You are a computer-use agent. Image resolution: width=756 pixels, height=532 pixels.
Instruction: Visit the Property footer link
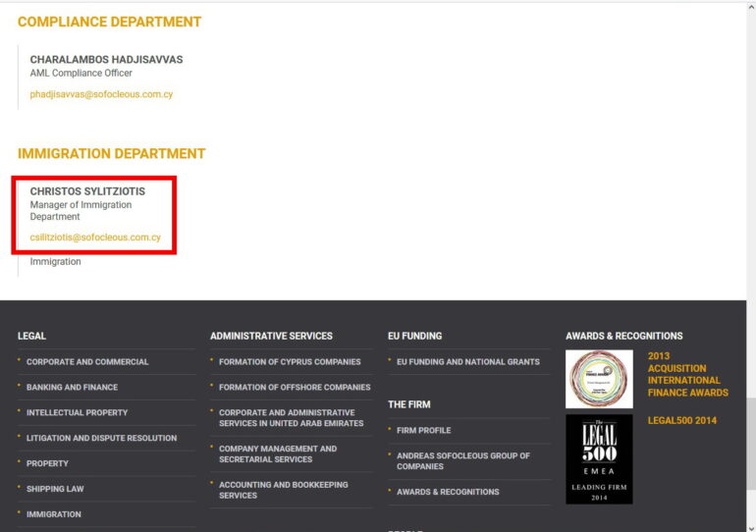click(x=47, y=463)
